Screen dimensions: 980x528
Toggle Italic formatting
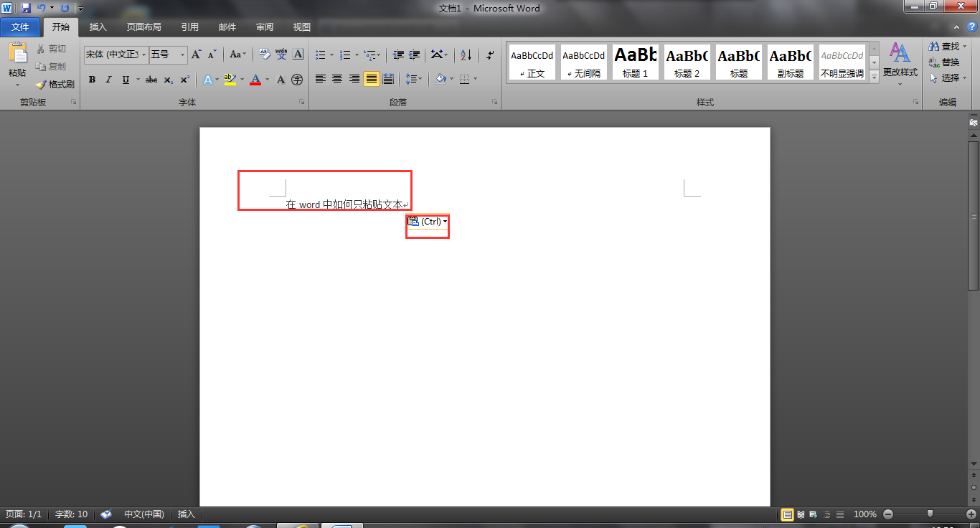(x=108, y=80)
